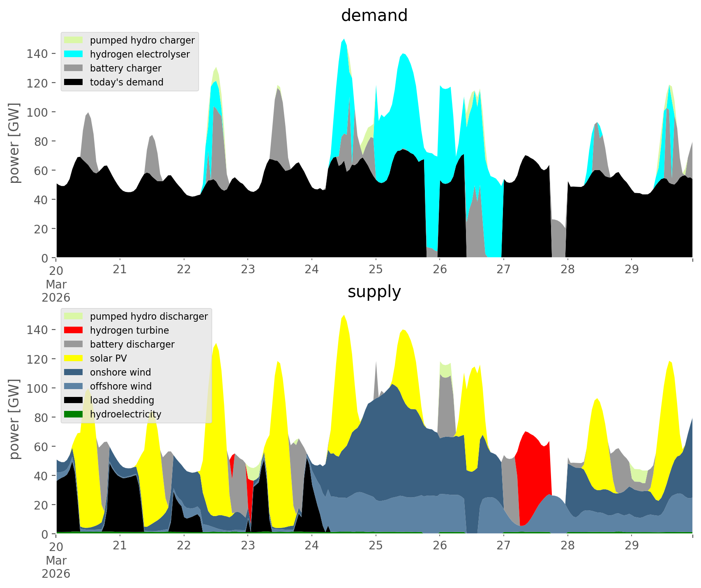Click date tick 22 on the demand chart
701x588 pixels.
(x=184, y=270)
